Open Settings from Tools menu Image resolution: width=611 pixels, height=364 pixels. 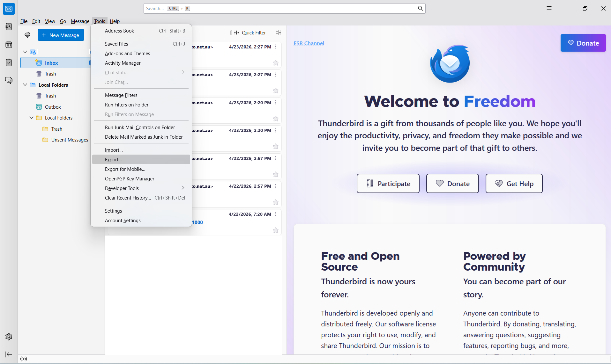(x=141, y=211)
